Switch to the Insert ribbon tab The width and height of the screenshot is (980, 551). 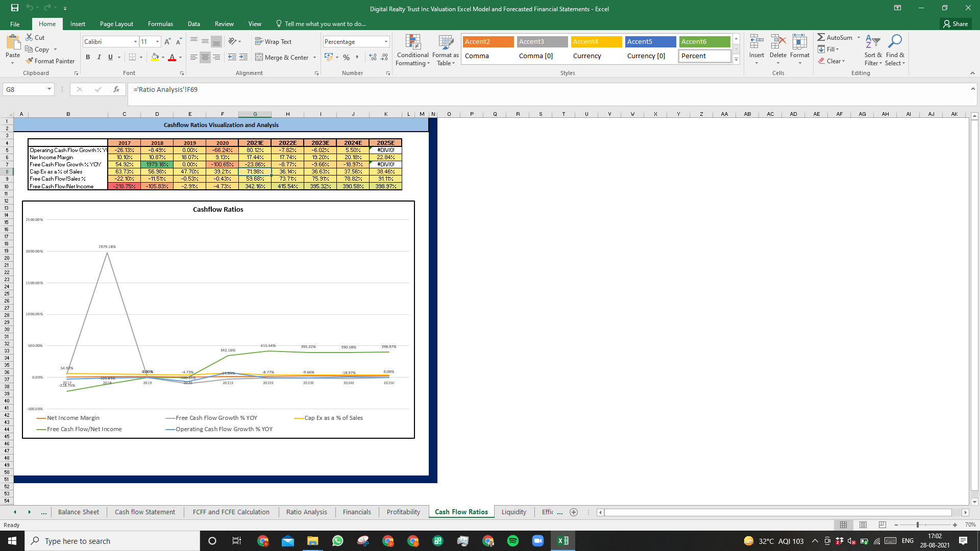78,24
